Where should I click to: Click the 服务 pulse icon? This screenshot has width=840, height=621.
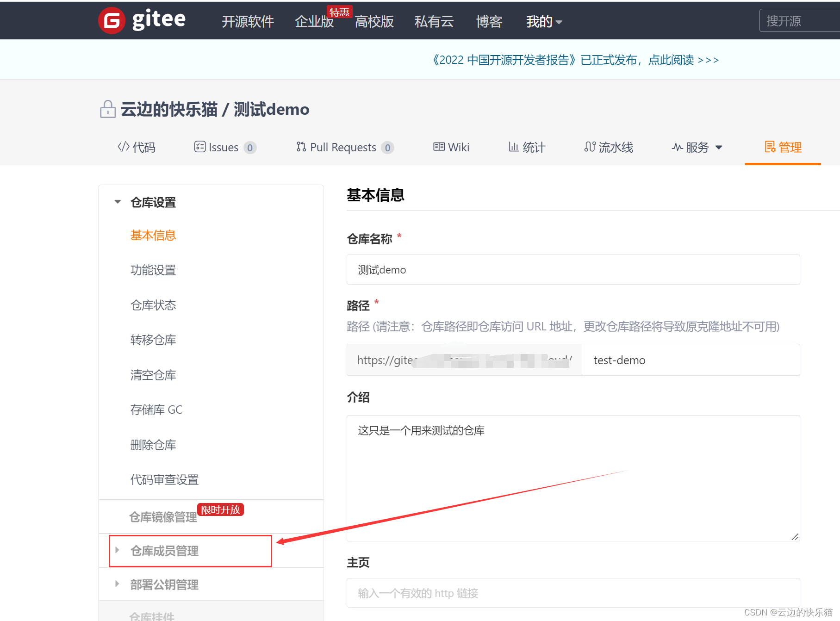[677, 147]
